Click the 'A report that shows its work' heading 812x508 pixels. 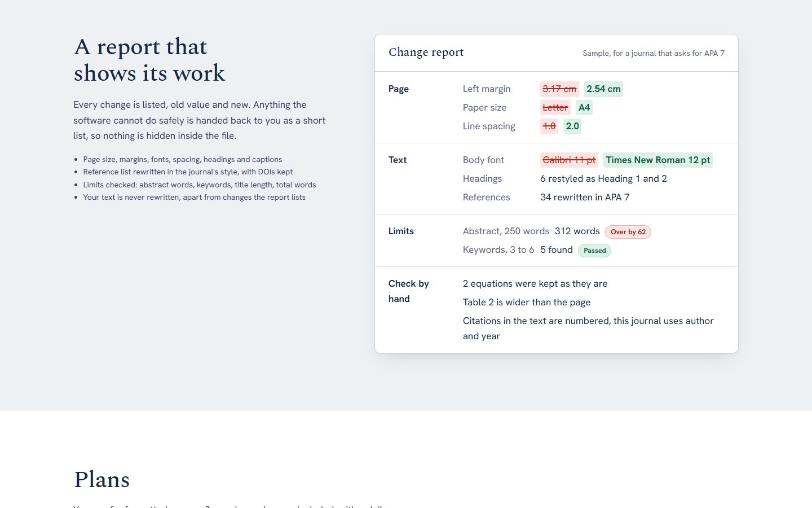tap(149, 60)
